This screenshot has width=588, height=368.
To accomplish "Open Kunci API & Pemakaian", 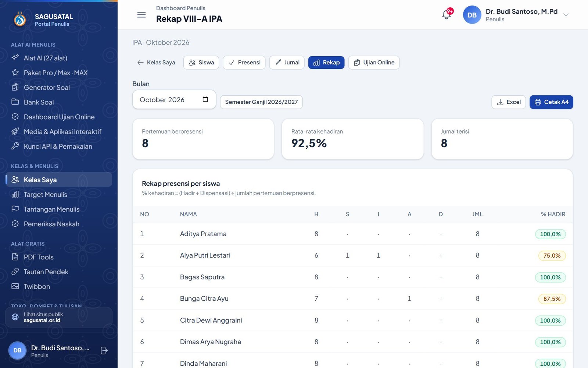I will tap(59, 146).
